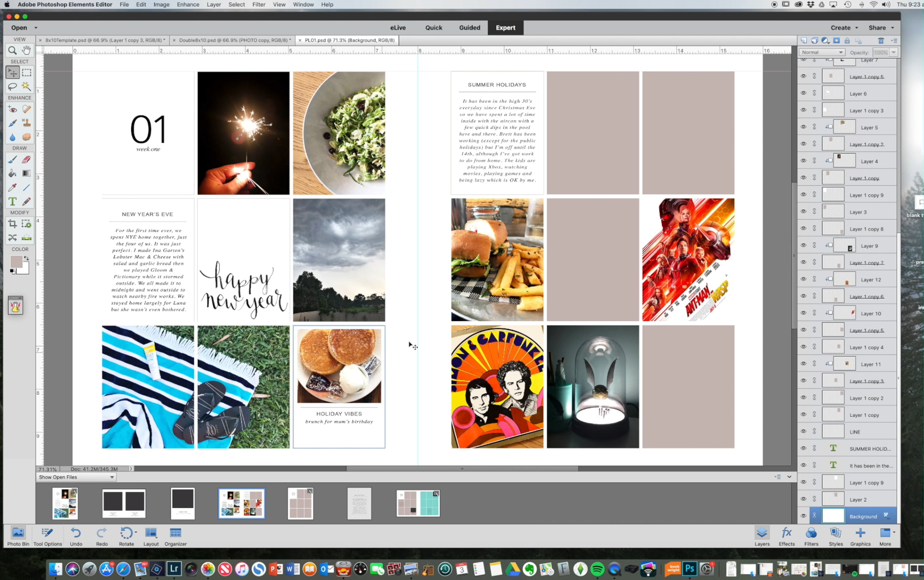Screen dimensions: 924x580
Task: Open the Normal blend mode dropdown
Action: pos(822,52)
